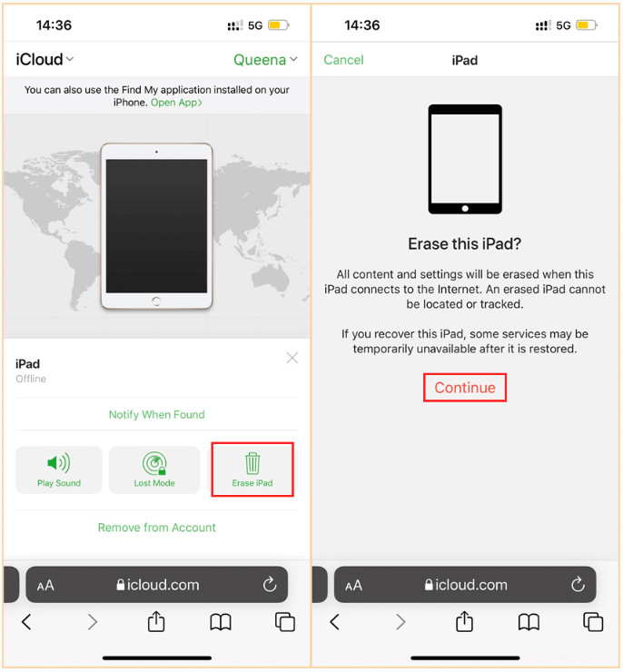Image resolution: width=623 pixels, height=672 pixels.
Task: Choose Remove from Account
Action: click(x=157, y=527)
